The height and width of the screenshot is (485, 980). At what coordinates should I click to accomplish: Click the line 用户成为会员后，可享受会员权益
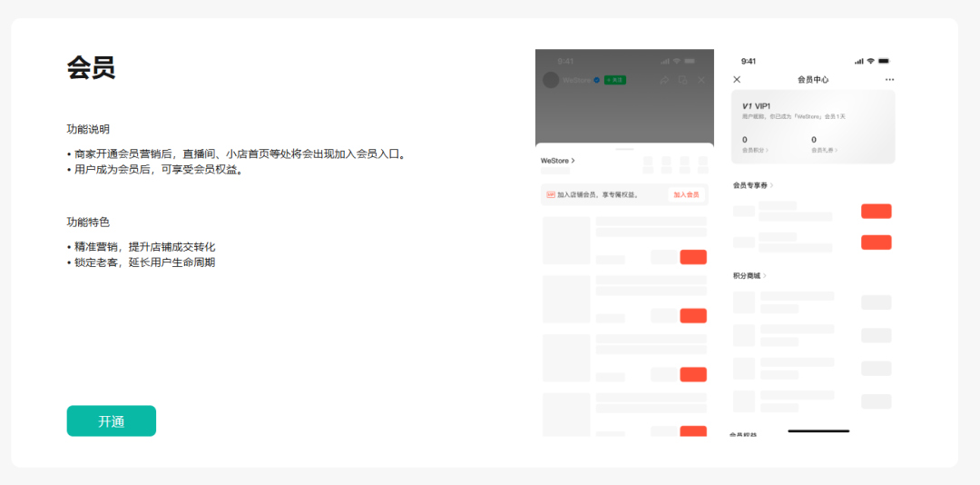154,170
